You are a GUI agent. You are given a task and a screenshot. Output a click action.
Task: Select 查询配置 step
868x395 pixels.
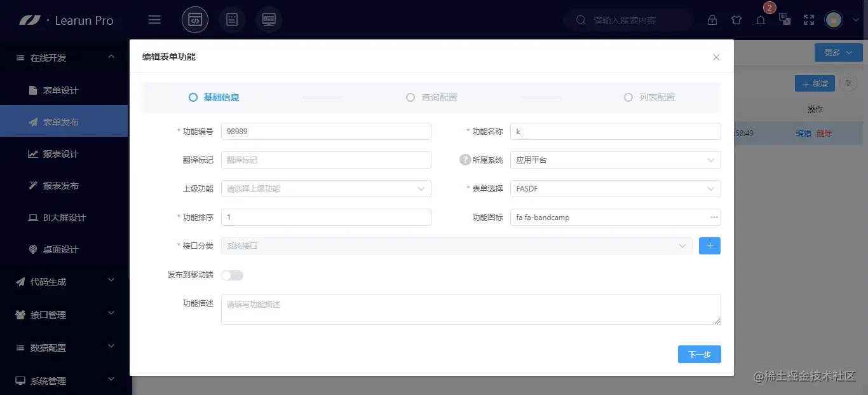click(x=431, y=97)
